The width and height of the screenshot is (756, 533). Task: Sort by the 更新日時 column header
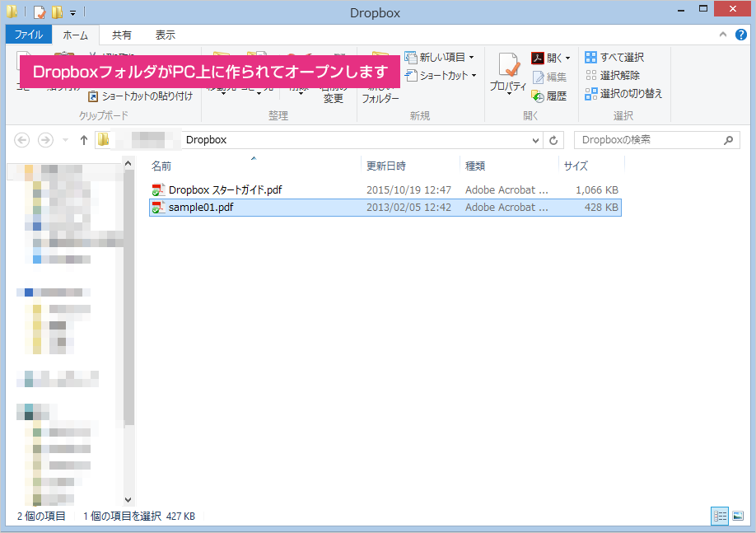pyautogui.click(x=410, y=166)
